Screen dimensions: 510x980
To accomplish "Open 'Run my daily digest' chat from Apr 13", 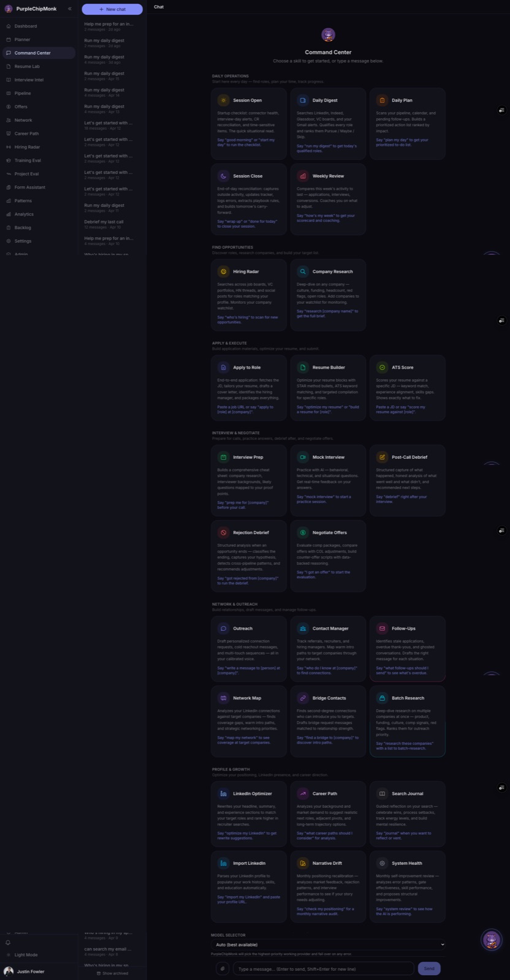I will (x=112, y=109).
